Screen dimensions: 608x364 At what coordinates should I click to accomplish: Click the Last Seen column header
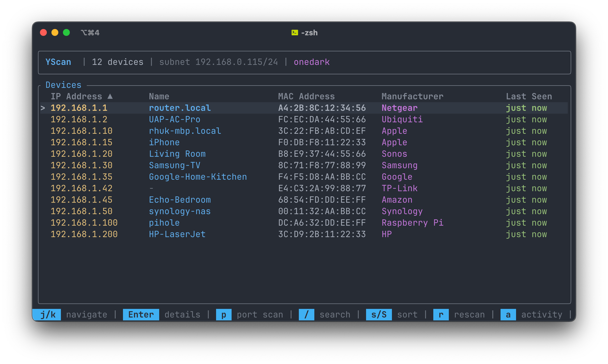pos(529,96)
